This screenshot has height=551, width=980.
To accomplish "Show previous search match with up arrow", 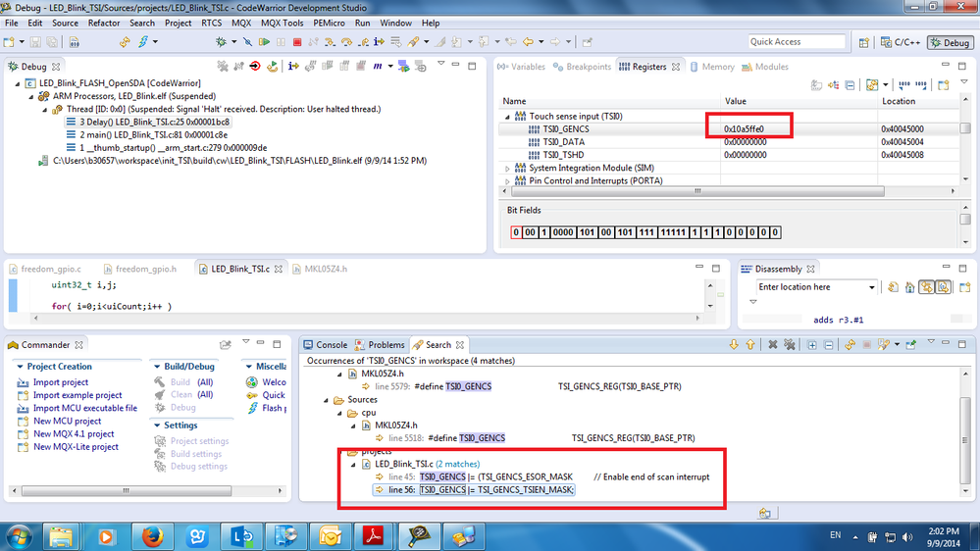I will 750,345.
